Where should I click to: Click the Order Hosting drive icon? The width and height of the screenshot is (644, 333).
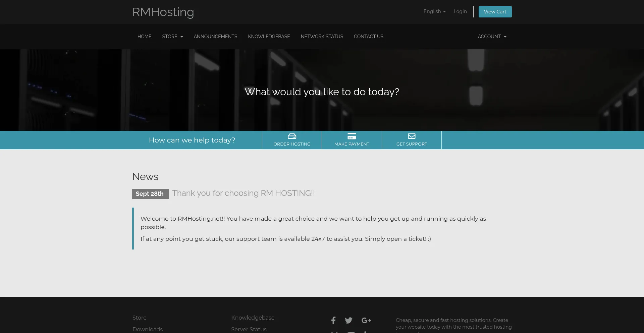coord(292,136)
